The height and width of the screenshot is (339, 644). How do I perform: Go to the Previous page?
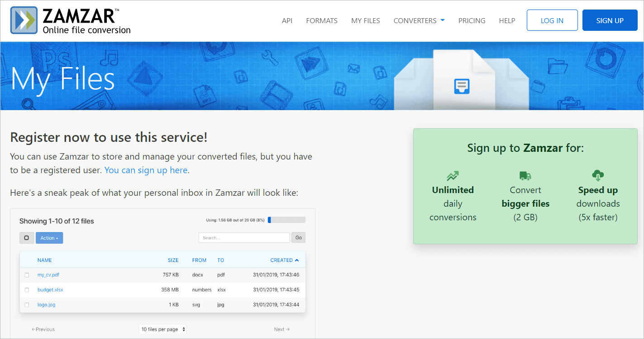(x=43, y=329)
